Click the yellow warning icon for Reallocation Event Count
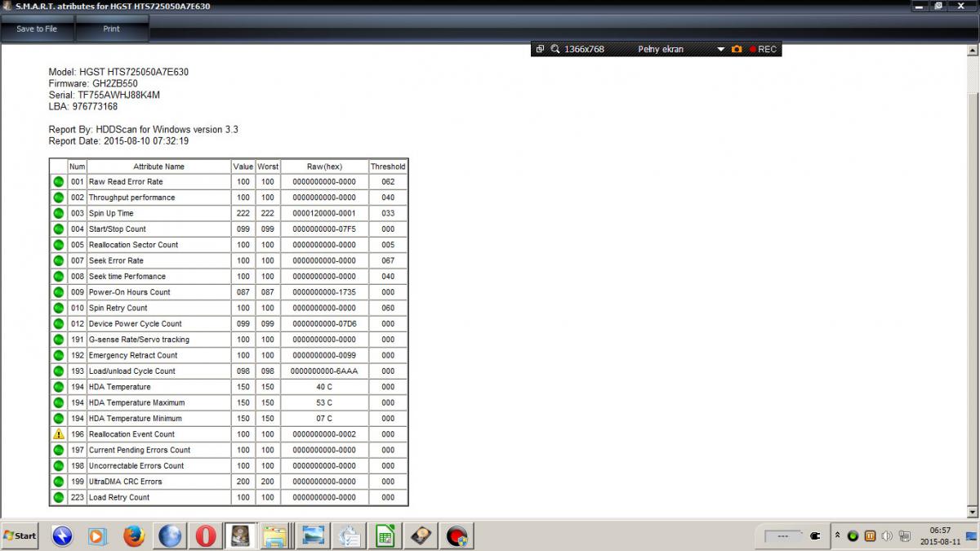 tap(59, 434)
